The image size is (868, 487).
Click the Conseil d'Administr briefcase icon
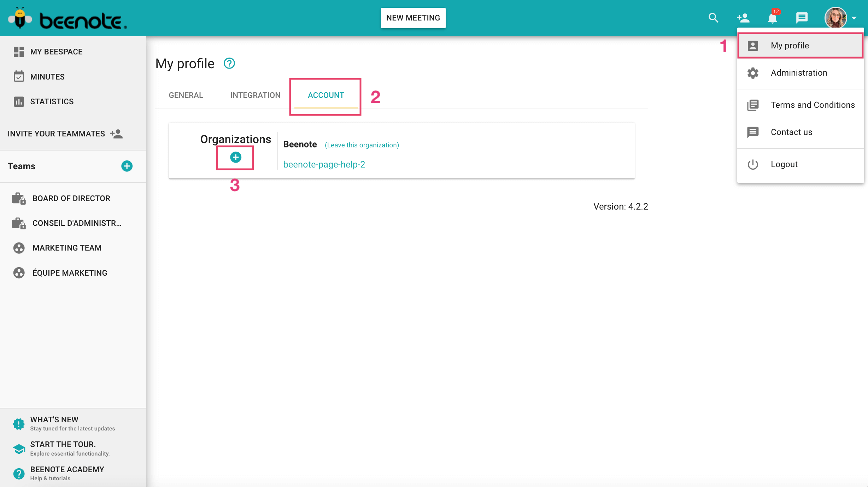point(19,223)
